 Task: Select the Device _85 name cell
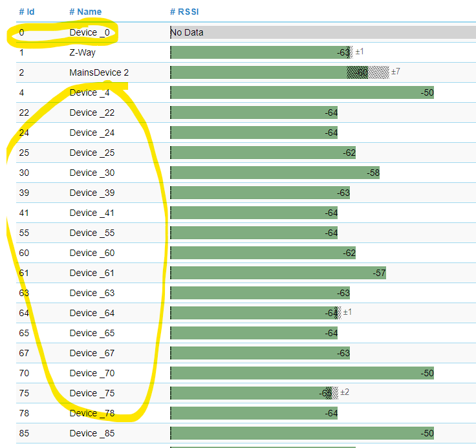[92, 433]
